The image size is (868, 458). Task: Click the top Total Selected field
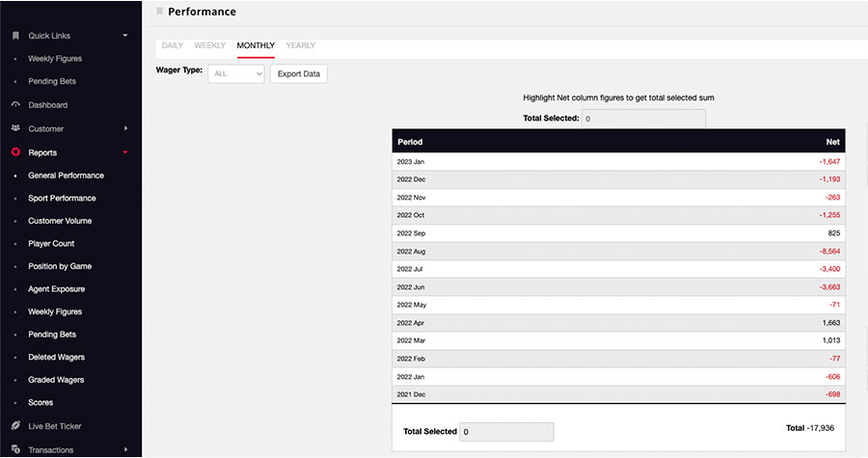coord(643,119)
